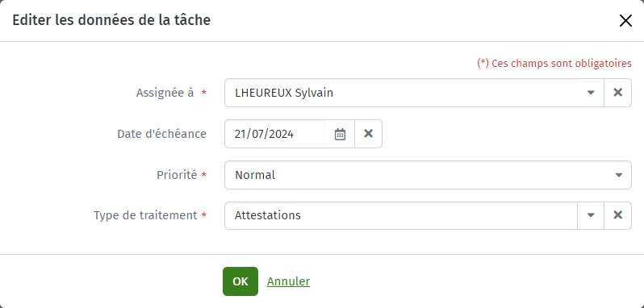This screenshot has width=644, height=308.
Task: Click the Editer les données de la tâche title
Action: (111, 20)
